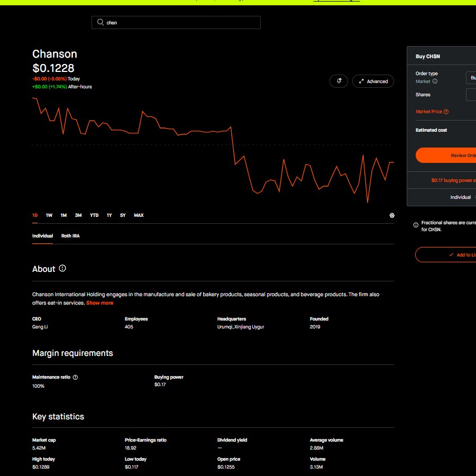Click the CEO name Gang Li
Viewport: 476px width, 476px height.
pyautogui.click(x=40, y=327)
